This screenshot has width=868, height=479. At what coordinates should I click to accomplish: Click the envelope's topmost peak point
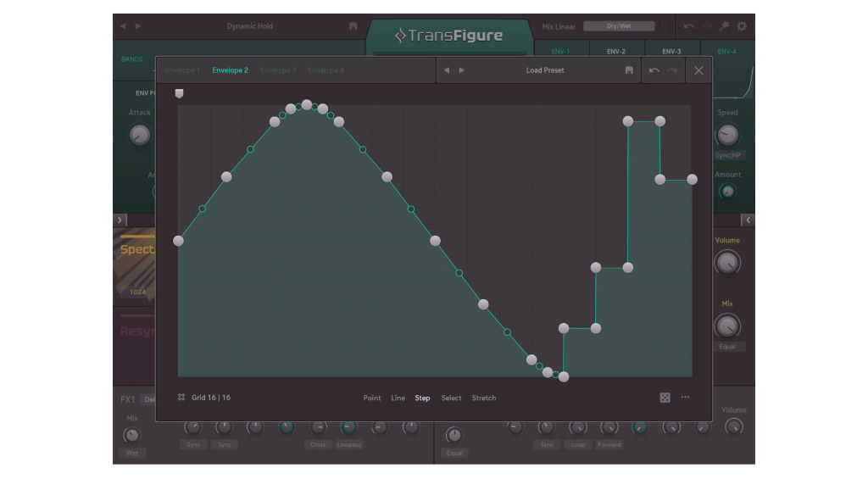tap(307, 104)
